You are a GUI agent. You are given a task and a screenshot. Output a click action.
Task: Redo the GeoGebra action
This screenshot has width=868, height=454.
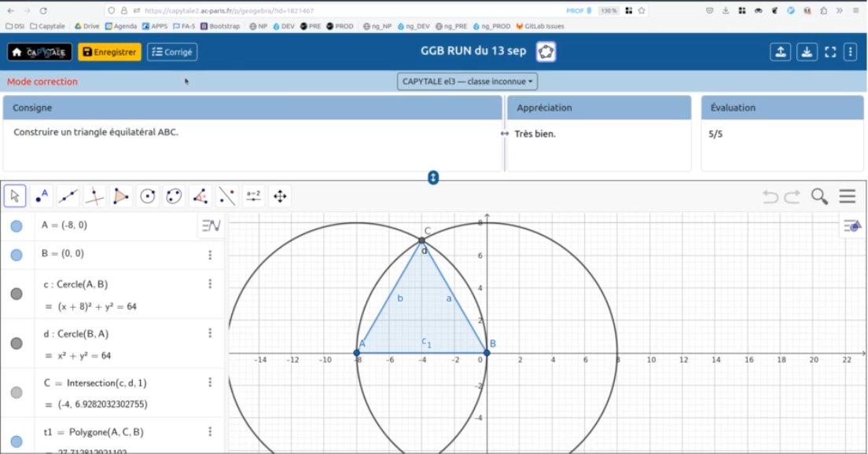[x=793, y=196]
